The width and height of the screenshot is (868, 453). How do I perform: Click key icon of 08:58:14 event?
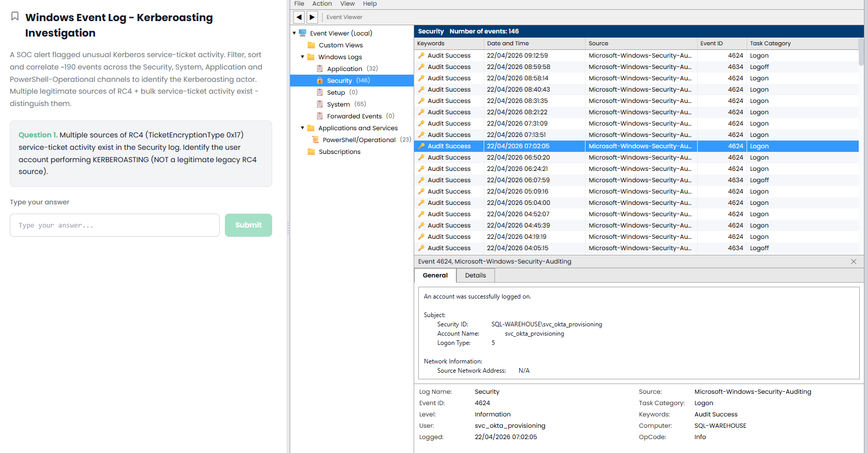click(421, 78)
